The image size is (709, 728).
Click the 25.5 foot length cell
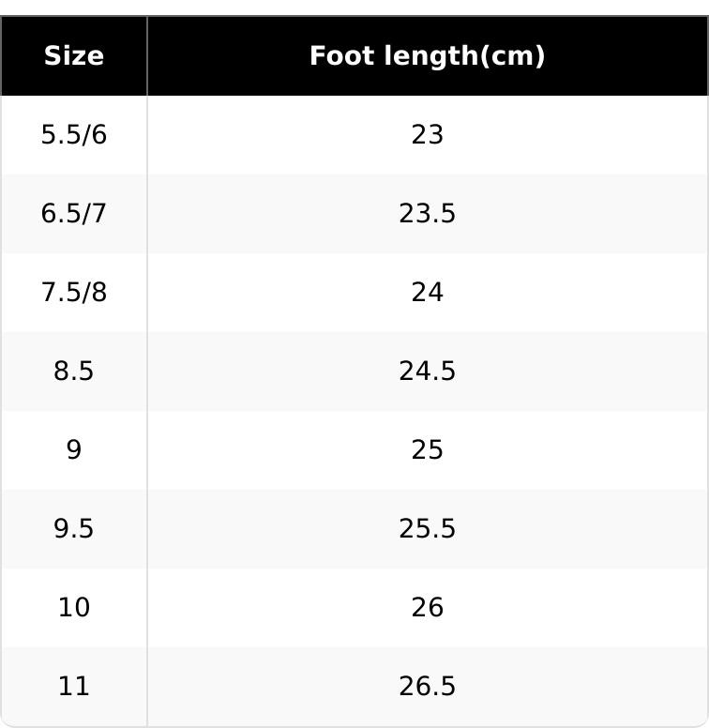click(427, 529)
